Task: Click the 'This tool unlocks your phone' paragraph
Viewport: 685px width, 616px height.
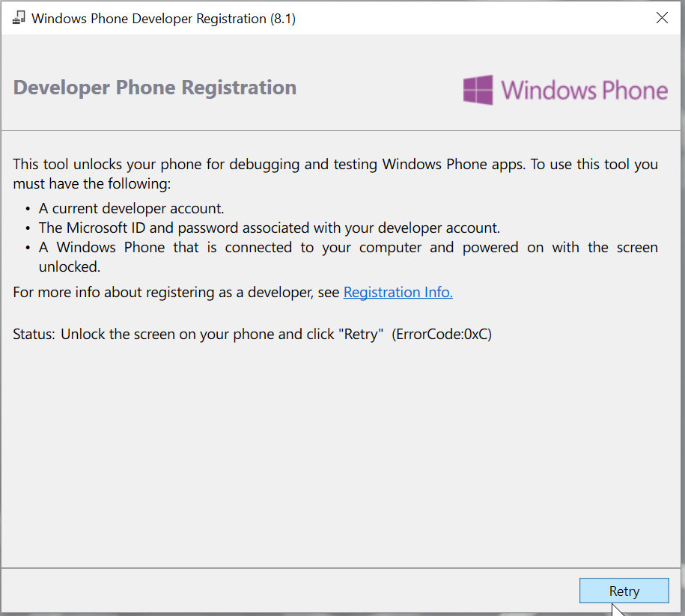Action: click(335, 174)
